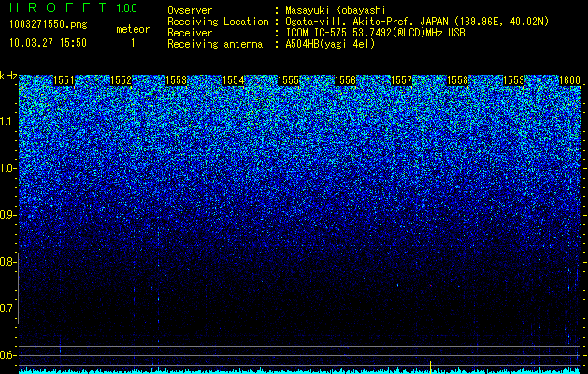Click the 1551 time marker
Image resolution: width=588 pixels, height=374 pixels.
[65, 80]
